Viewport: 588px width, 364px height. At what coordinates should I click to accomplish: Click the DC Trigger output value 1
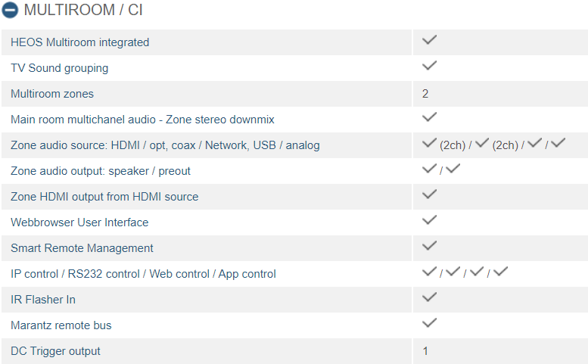(425, 351)
